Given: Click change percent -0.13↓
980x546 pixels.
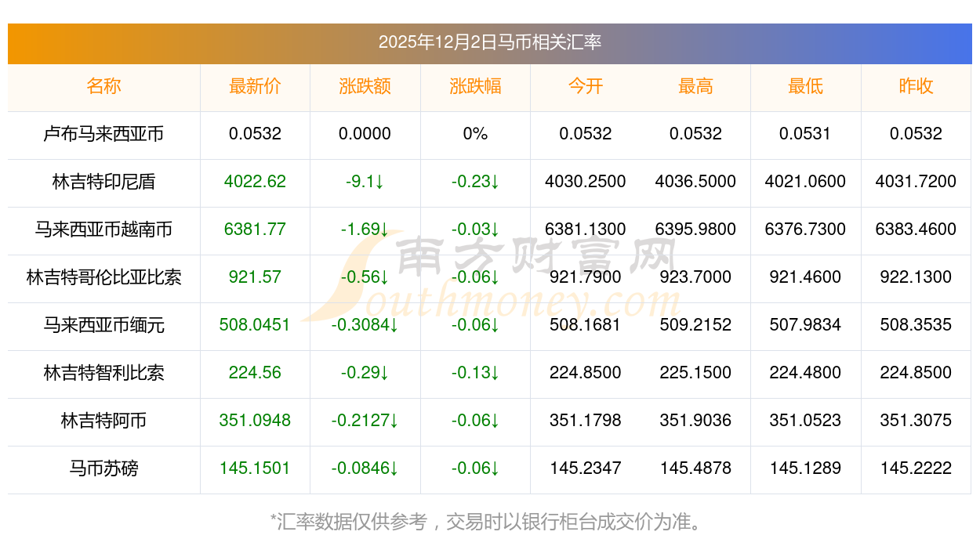Looking at the screenshot, I should tap(475, 373).
